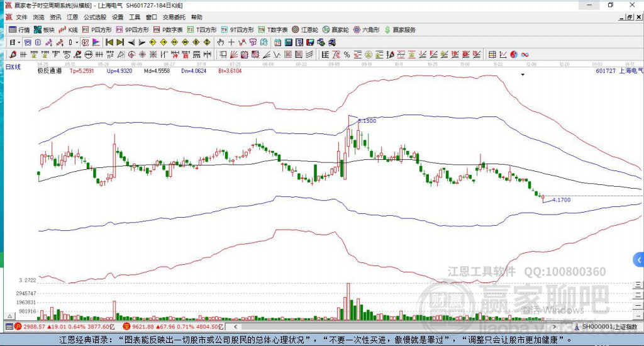Open the 行情 market quotes view

(19, 30)
